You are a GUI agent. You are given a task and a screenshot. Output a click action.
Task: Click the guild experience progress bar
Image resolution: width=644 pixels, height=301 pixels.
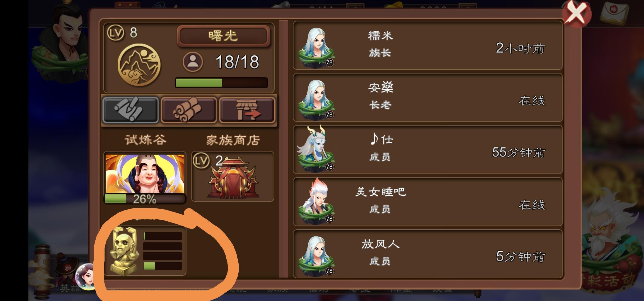(x=221, y=83)
